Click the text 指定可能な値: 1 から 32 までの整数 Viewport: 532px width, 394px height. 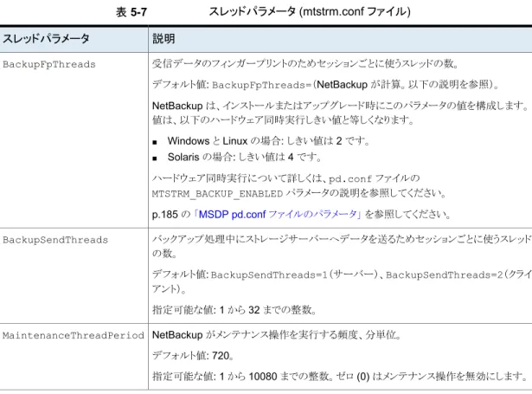pos(234,310)
